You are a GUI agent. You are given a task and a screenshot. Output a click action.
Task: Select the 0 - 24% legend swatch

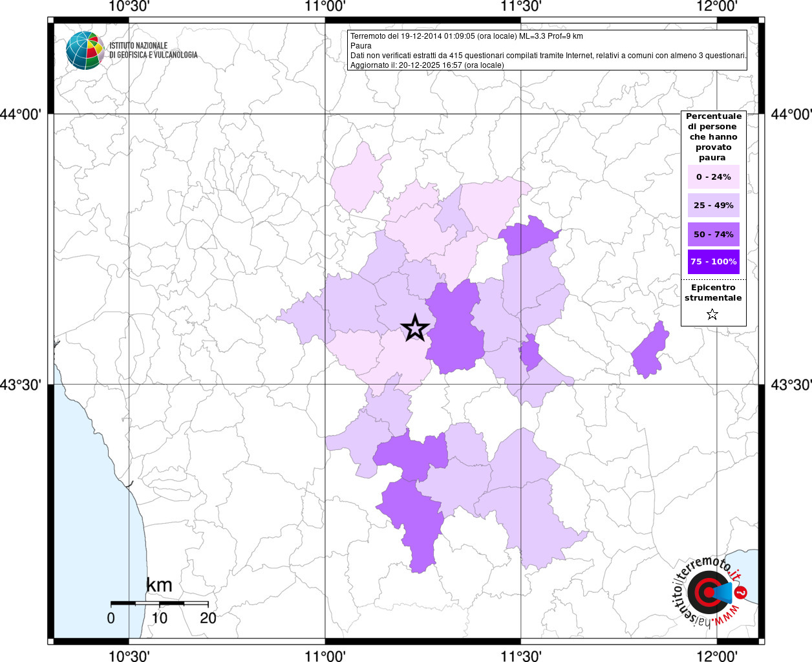coord(714,176)
